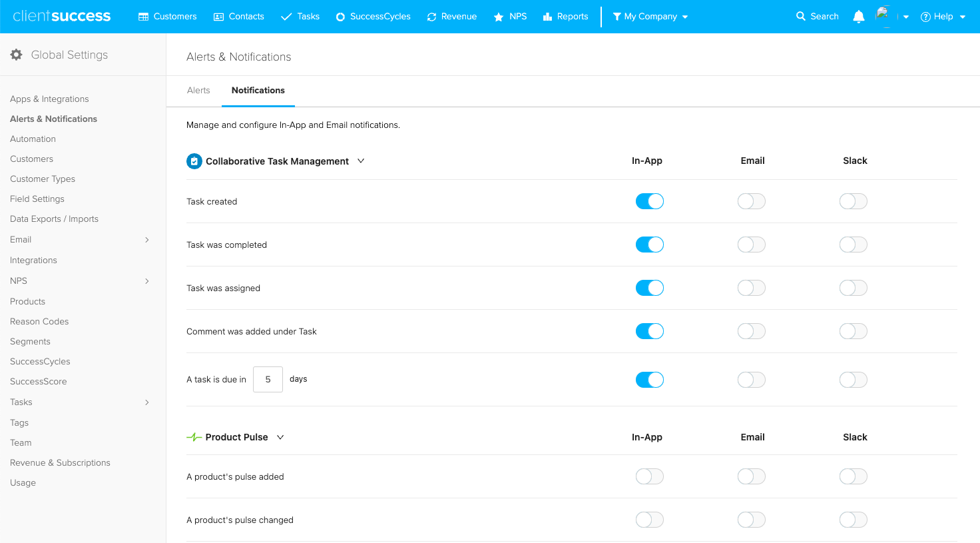Click the Collaborative Task Management clipboard icon
This screenshot has height=543, width=980.
click(x=194, y=161)
